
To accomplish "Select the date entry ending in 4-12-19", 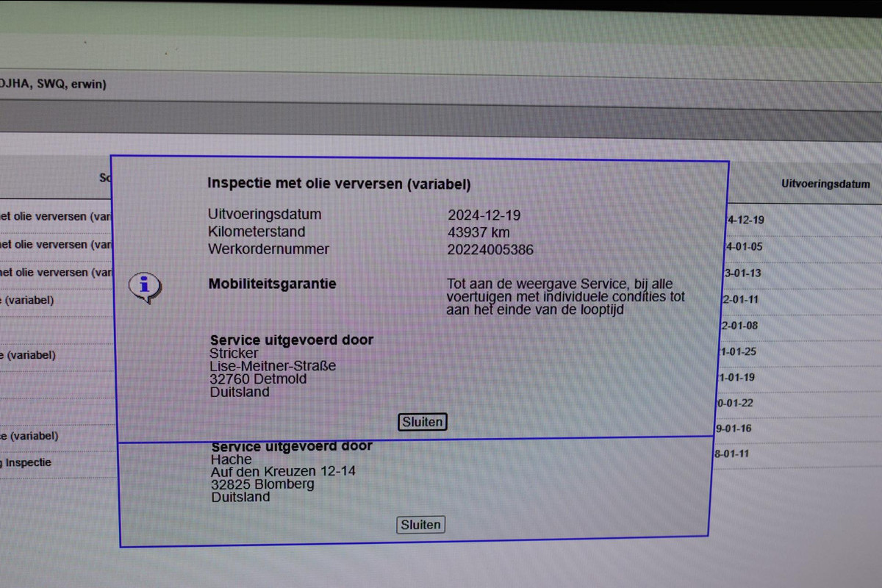I will (745, 220).
